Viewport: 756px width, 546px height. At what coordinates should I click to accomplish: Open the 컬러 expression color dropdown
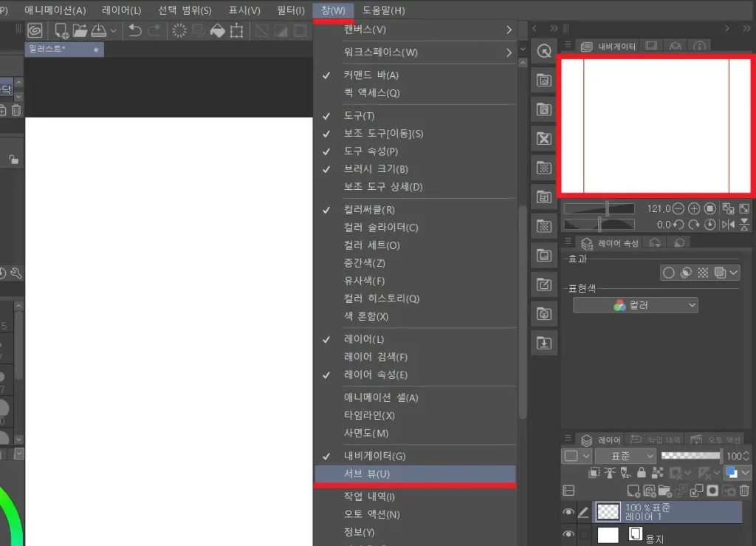pos(636,305)
